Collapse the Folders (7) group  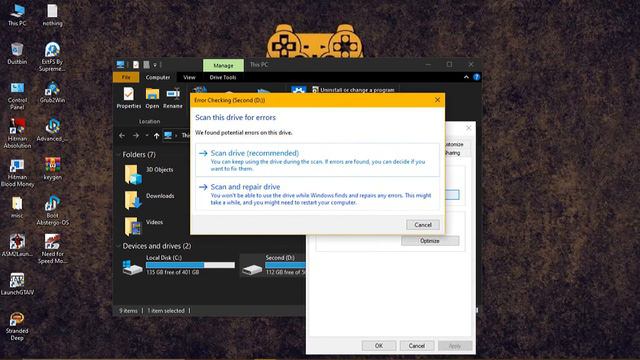pos(119,155)
